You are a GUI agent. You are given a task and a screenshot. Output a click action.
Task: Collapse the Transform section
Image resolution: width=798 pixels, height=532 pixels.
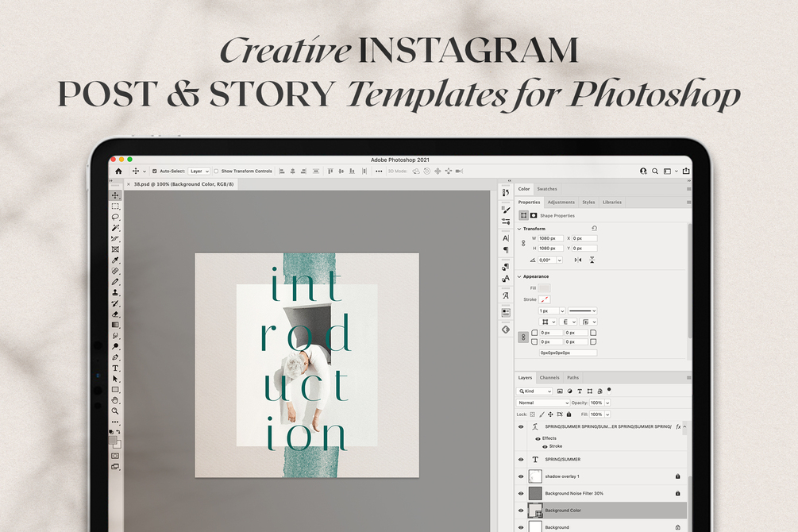coord(519,229)
